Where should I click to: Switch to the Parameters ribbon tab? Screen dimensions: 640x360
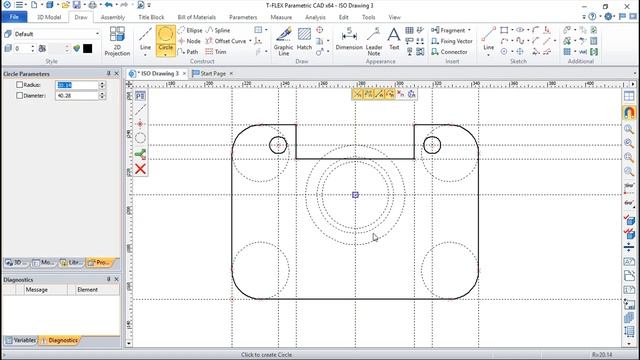coord(243,17)
